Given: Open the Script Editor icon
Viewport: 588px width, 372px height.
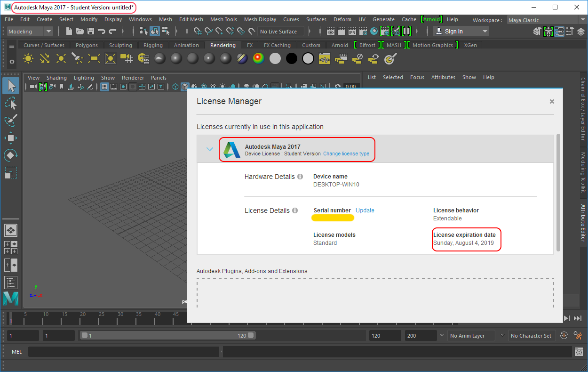Looking at the screenshot, I should point(579,352).
